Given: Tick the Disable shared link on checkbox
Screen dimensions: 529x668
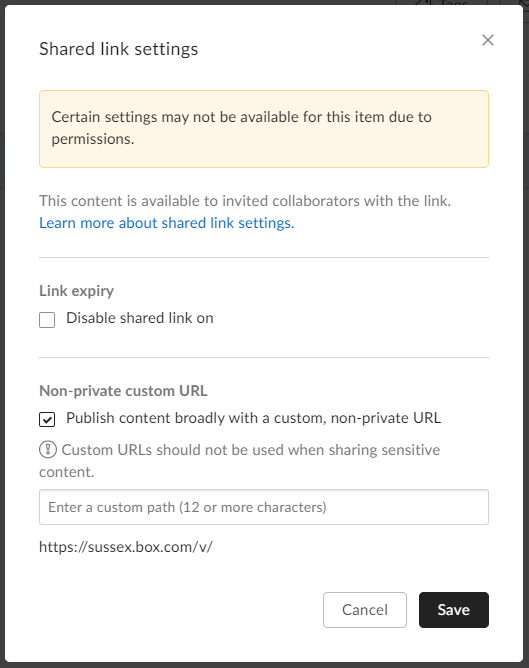Looking at the screenshot, I should pyautogui.click(x=47, y=320).
